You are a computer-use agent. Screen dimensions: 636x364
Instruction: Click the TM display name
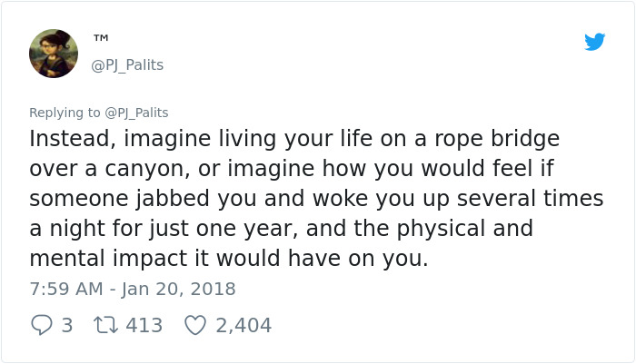point(101,38)
